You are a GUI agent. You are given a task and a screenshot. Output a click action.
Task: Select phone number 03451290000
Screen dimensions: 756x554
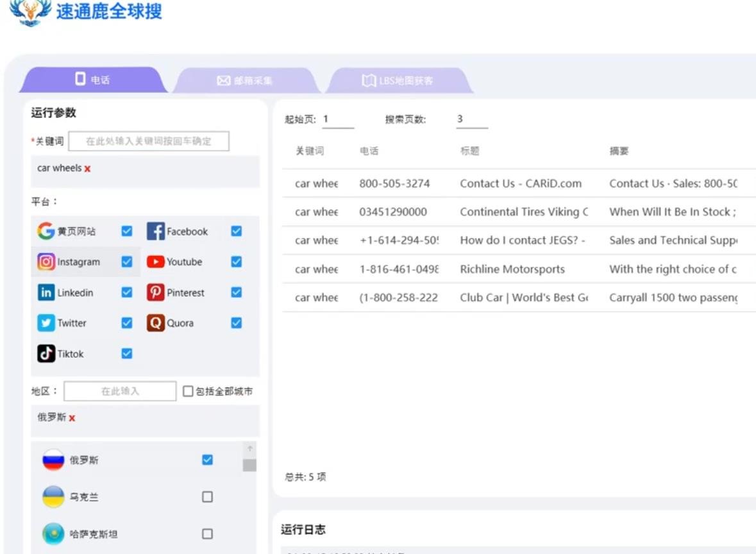pyautogui.click(x=393, y=212)
